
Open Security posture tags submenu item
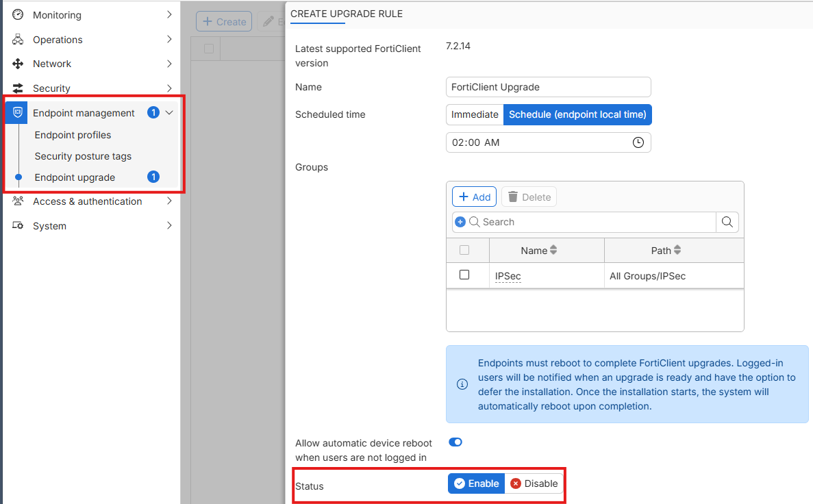83,156
